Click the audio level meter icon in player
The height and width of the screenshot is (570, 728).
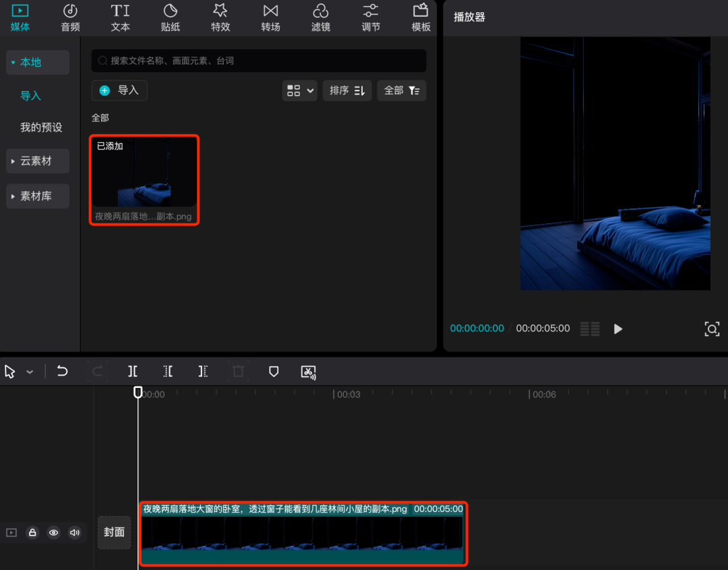tap(590, 329)
